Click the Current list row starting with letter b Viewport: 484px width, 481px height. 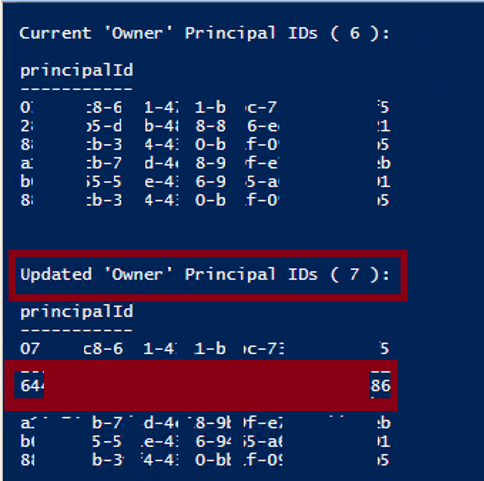(205, 182)
